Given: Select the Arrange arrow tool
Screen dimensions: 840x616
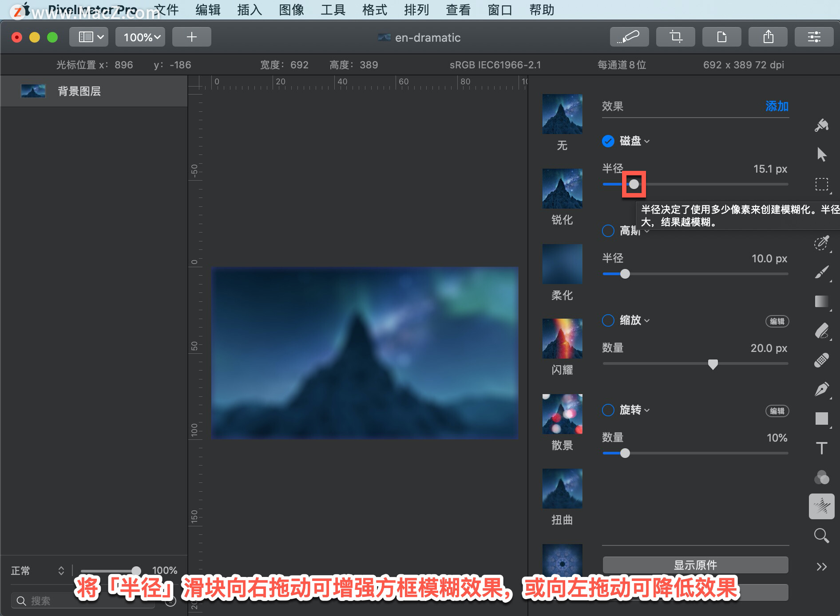Looking at the screenshot, I should (x=821, y=154).
